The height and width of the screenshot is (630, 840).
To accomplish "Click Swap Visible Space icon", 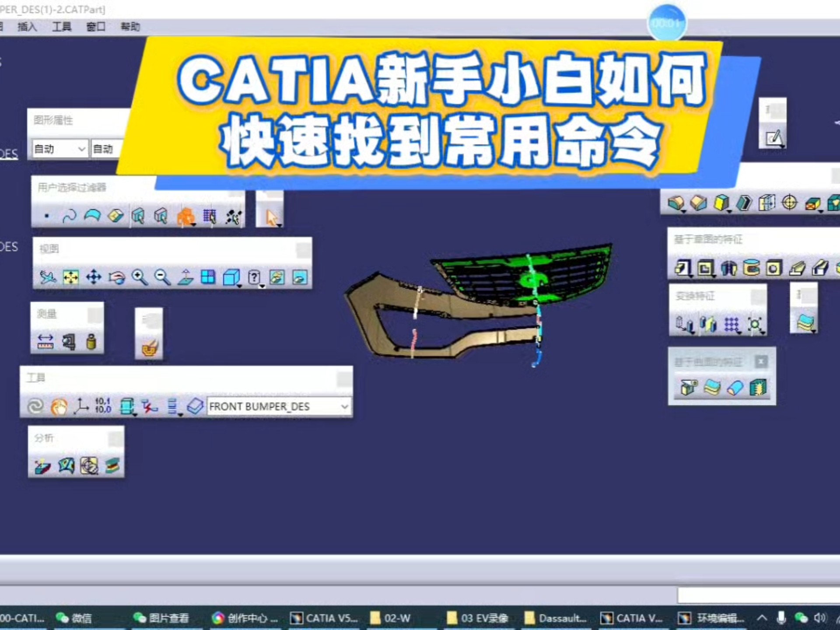I will (x=300, y=277).
